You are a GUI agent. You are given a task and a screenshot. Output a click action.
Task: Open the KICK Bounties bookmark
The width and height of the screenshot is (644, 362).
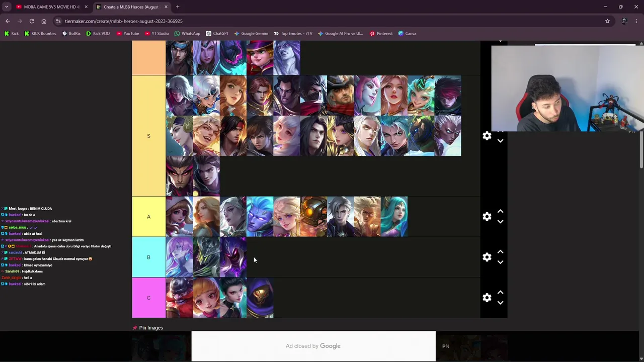click(x=40, y=34)
